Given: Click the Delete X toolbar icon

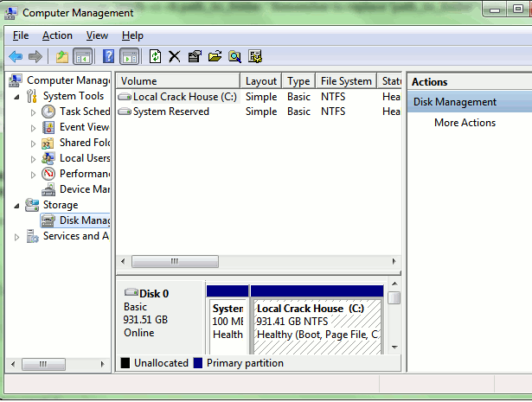Looking at the screenshot, I should [x=175, y=56].
